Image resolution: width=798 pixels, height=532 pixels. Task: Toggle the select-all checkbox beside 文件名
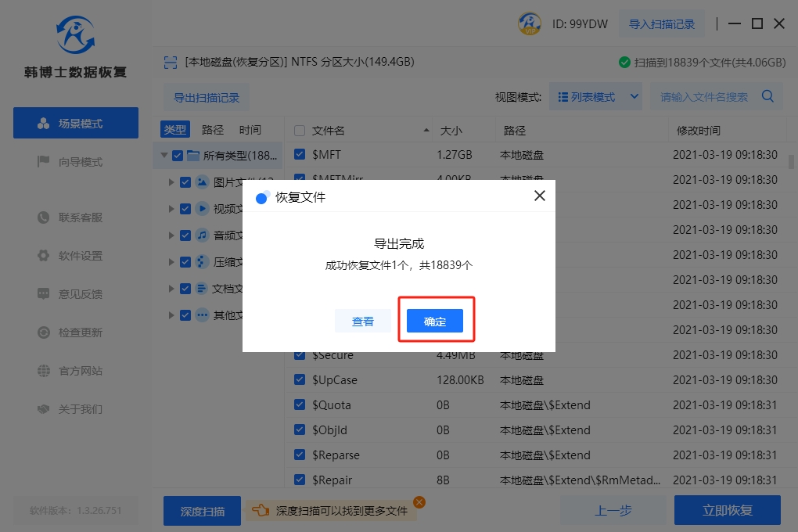coord(300,130)
